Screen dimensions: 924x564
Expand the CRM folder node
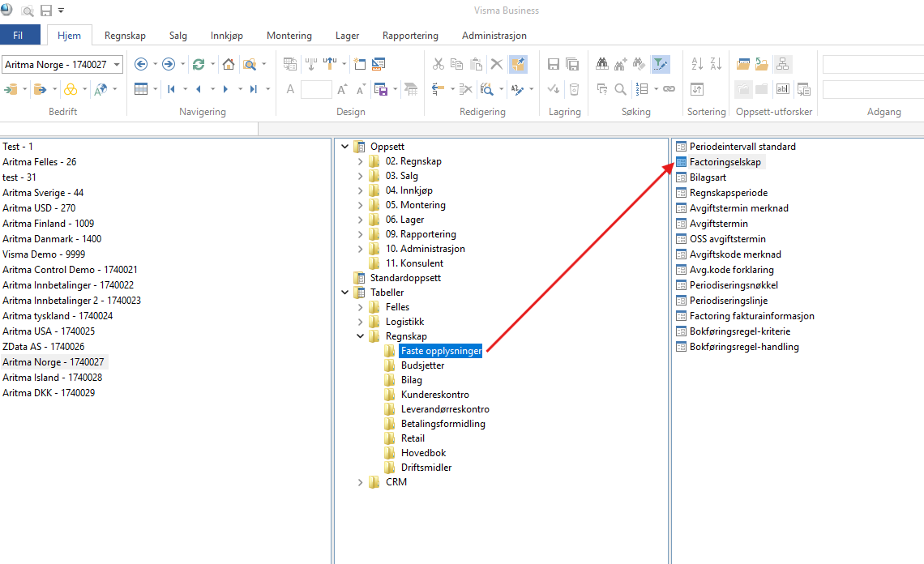click(361, 482)
